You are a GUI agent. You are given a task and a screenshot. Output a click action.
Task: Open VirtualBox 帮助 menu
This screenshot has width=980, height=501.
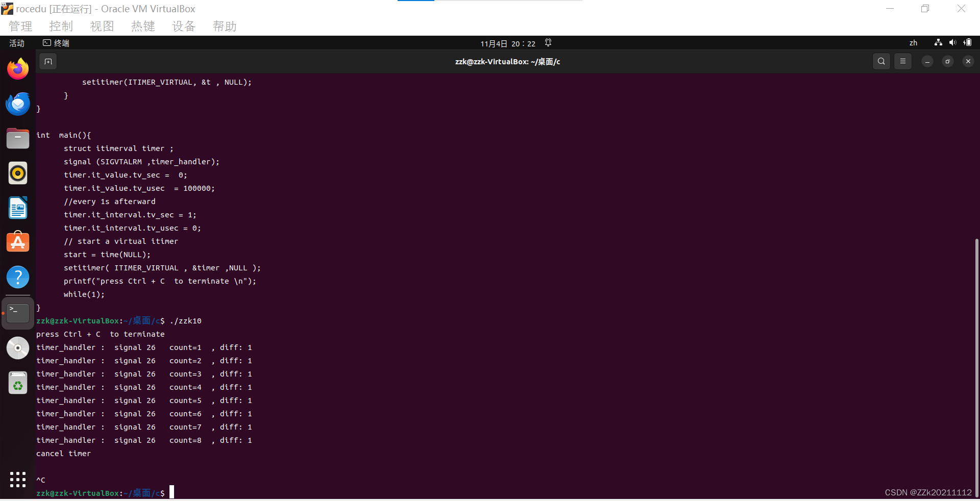[x=225, y=26]
